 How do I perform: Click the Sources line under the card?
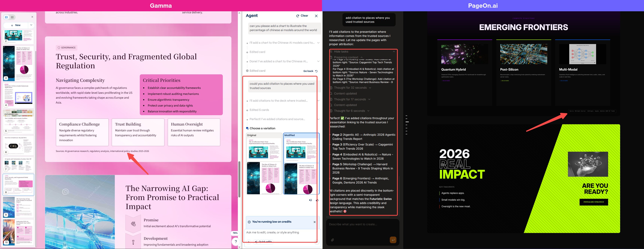click(102, 151)
